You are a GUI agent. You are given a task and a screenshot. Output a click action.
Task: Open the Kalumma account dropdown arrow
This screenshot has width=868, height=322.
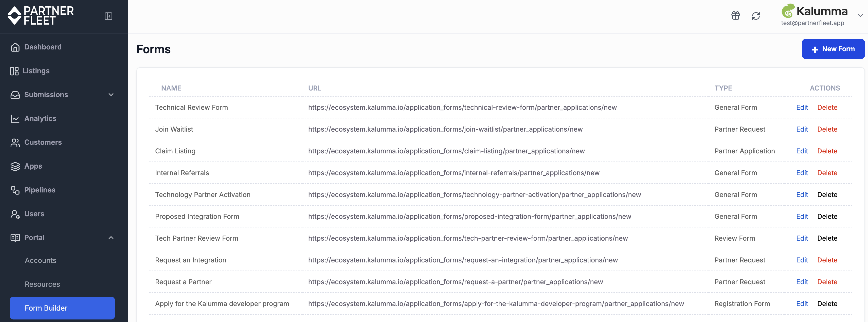860,15
